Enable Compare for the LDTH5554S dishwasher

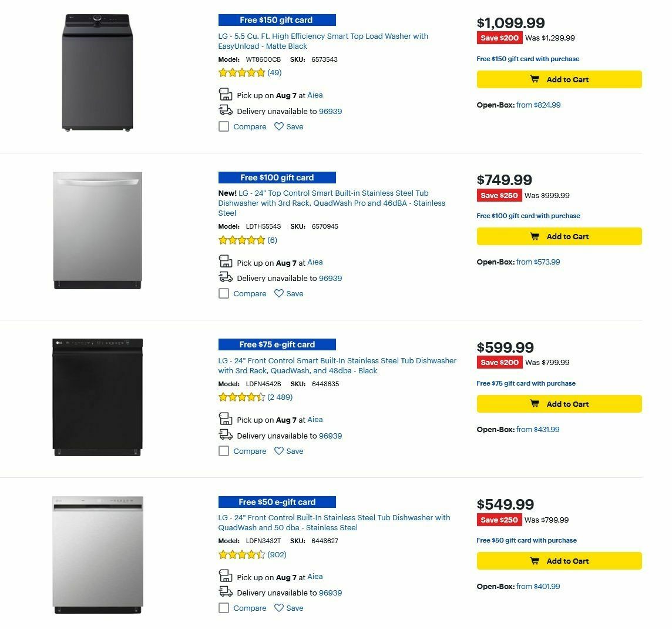(223, 293)
